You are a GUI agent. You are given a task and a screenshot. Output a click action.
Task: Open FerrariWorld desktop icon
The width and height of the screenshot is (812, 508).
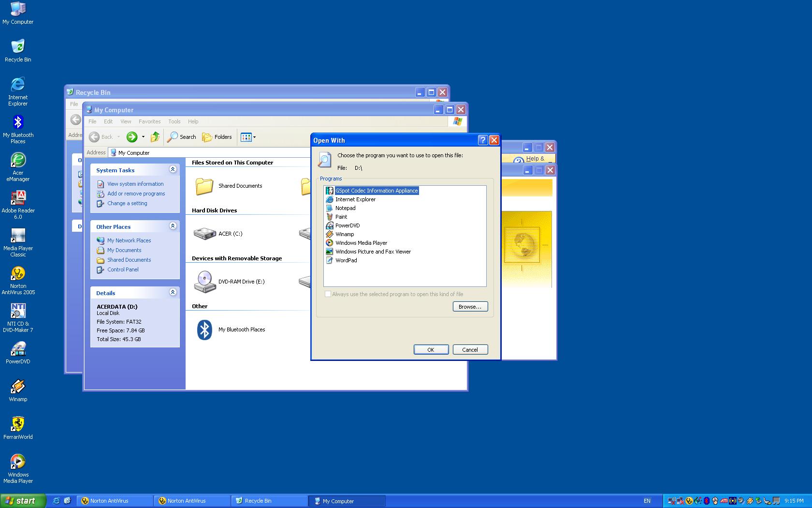click(x=18, y=428)
